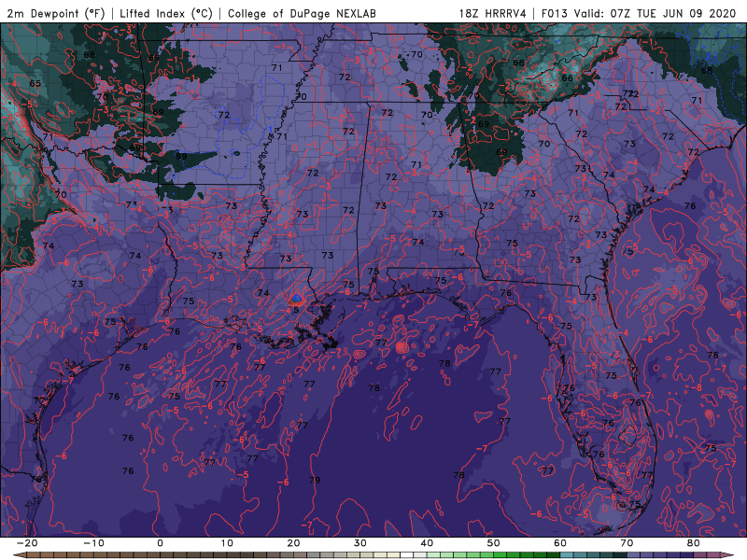
Task: Click the -20 label on the color scale
Action: tap(27, 543)
